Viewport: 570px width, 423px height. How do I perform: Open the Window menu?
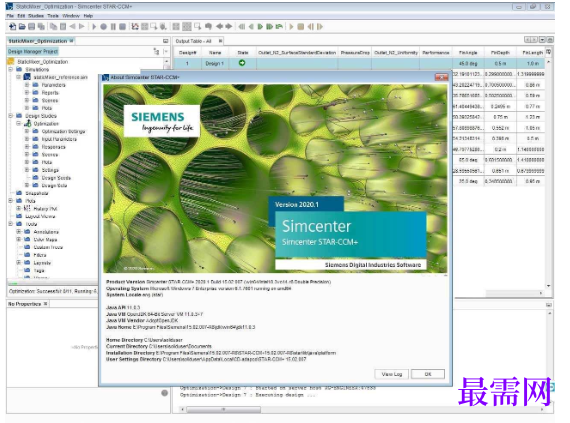(71, 16)
